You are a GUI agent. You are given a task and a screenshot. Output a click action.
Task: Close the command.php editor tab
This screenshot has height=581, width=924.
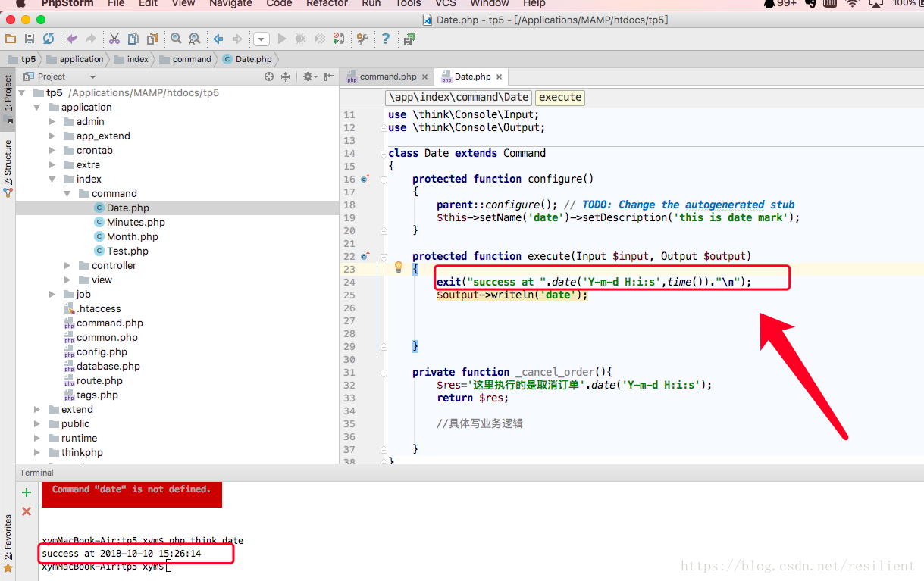[x=424, y=77]
